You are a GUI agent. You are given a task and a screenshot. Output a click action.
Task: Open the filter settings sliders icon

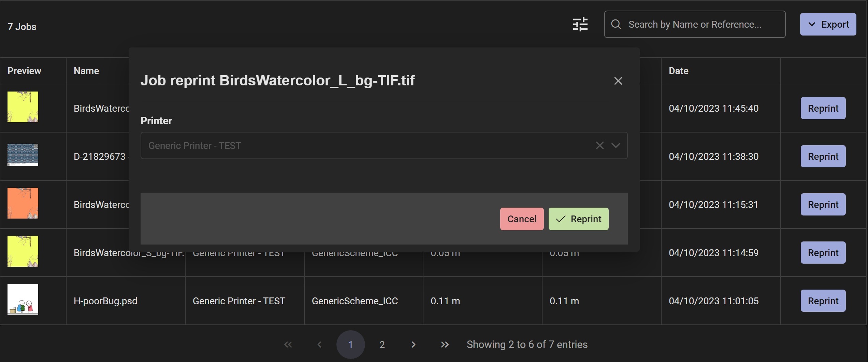(580, 24)
